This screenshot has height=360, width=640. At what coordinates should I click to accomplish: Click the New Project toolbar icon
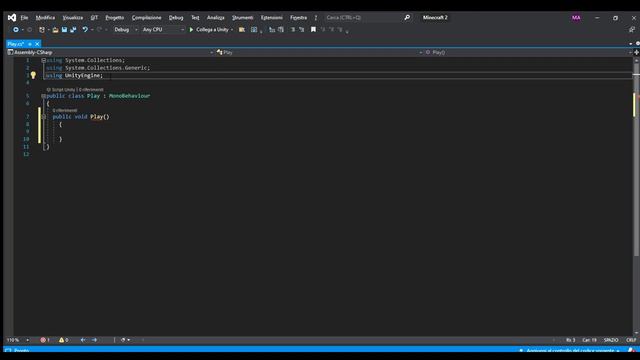[42, 30]
